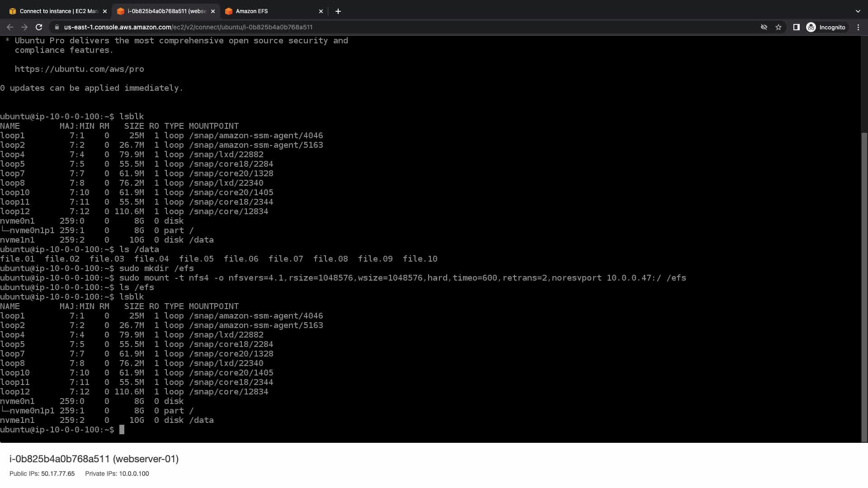Reload the current page
This screenshot has height=488, width=868.
click(x=39, y=27)
